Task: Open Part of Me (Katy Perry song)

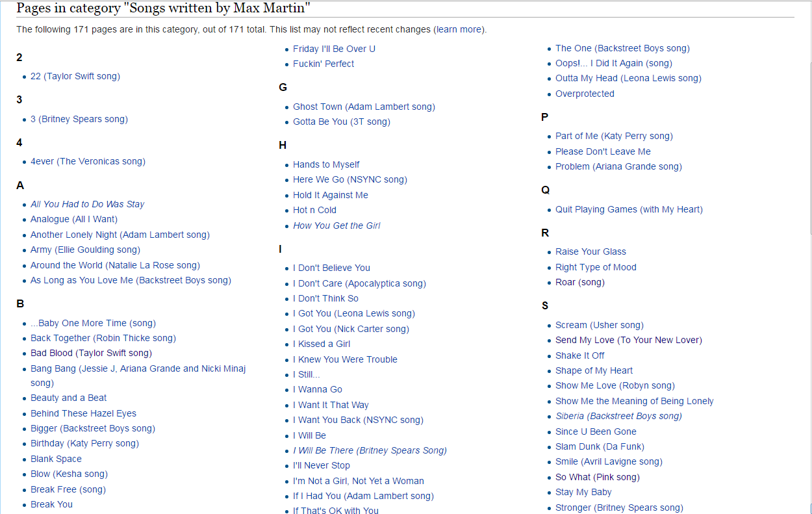Action: 614,136
